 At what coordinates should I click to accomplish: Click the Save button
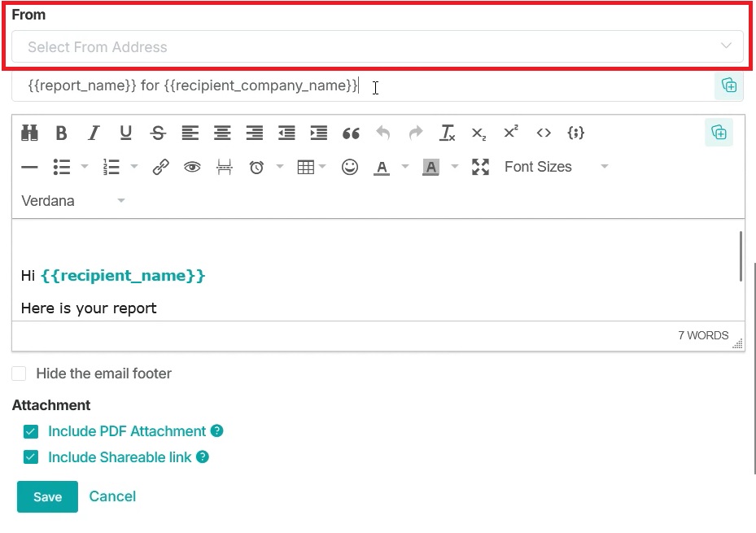[46, 496]
